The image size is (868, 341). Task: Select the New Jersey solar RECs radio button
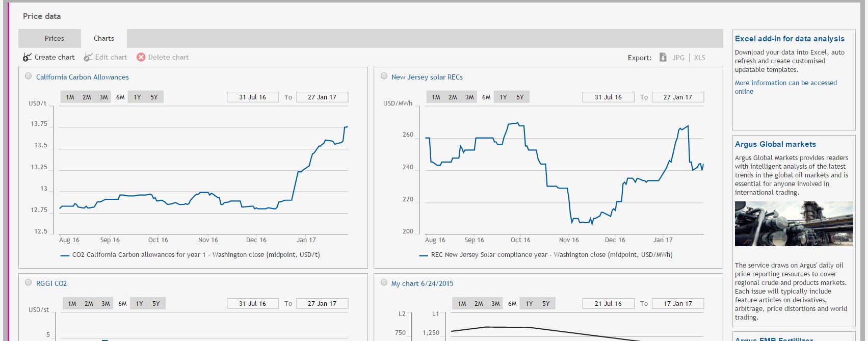pyautogui.click(x=384, y=76)
